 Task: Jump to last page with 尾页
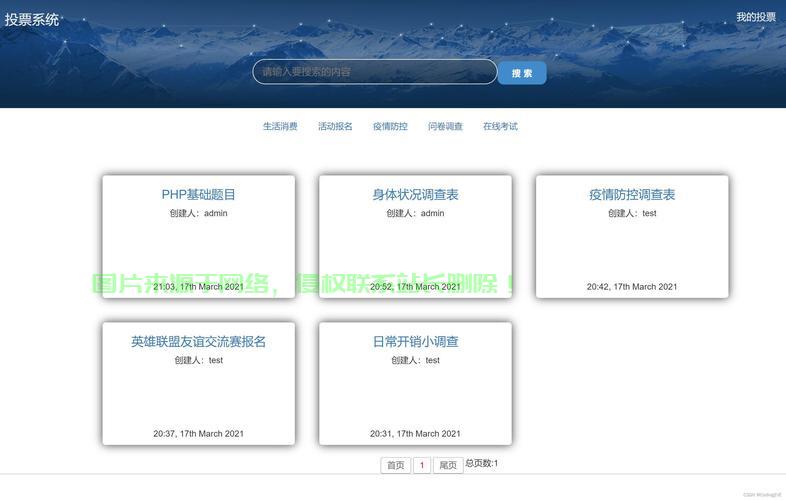tap(448, 465)
